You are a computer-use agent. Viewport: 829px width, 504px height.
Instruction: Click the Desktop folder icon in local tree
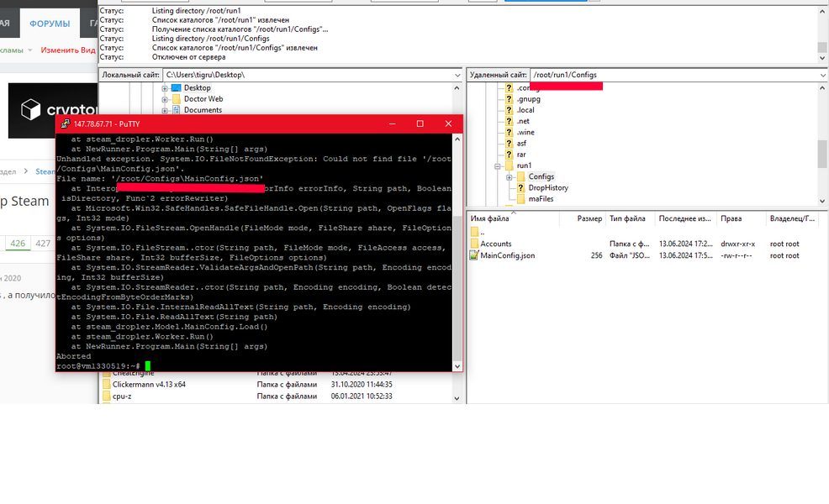(176, 87)
